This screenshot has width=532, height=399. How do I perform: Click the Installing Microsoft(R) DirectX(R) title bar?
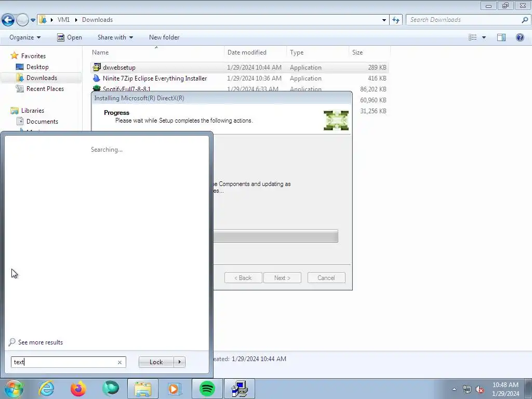222,98
